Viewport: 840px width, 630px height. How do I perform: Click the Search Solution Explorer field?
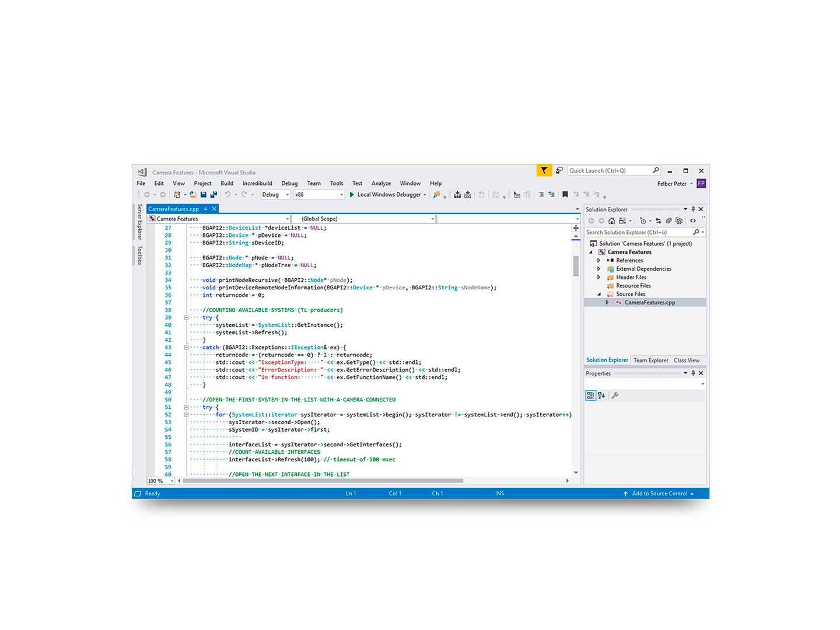click(x=645, y=232)
